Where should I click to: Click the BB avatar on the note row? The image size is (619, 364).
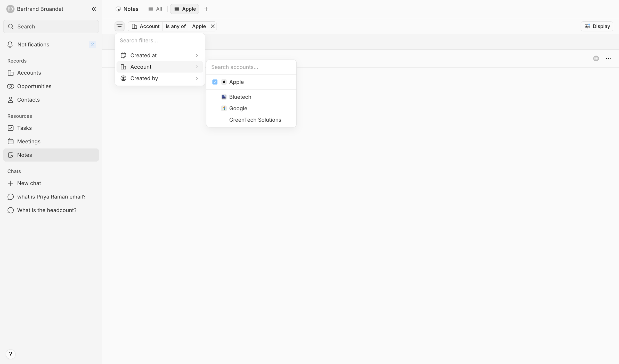tap(596, 59)
